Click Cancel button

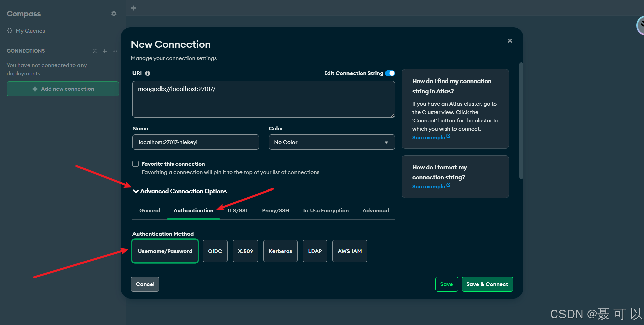(x=145, y=284)
